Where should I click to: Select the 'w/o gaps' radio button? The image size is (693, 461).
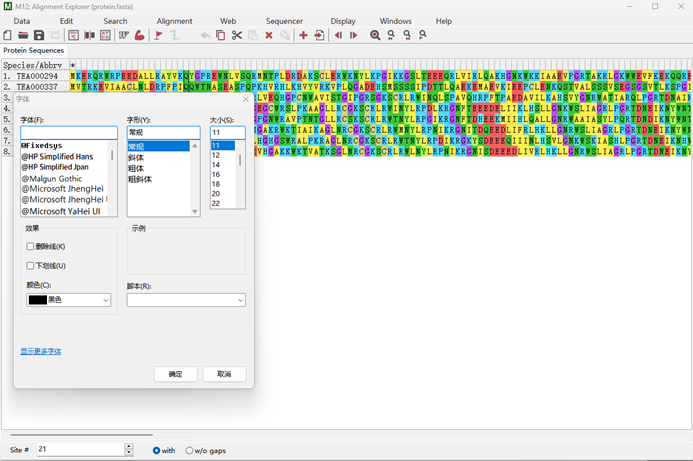189,450
